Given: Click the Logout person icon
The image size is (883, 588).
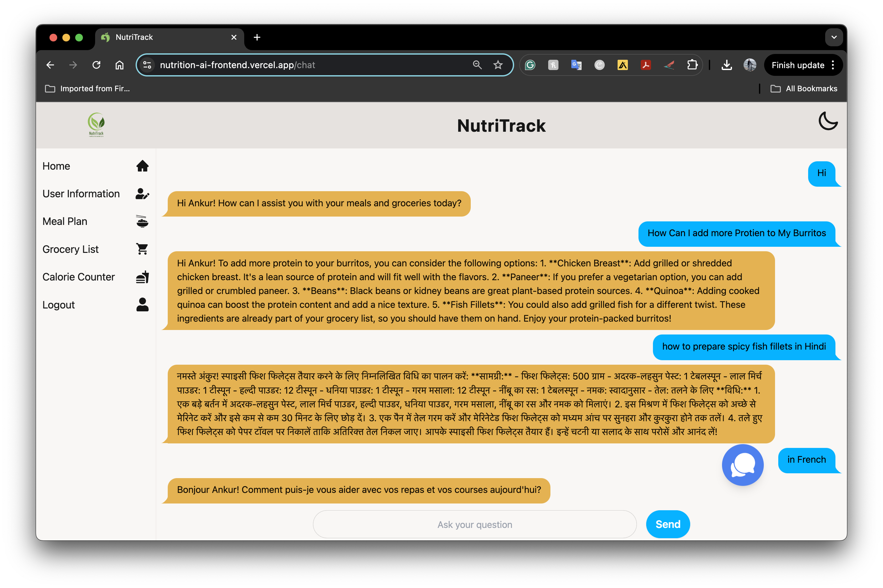Looking at the screenshot, I should [x=142, y=305].
